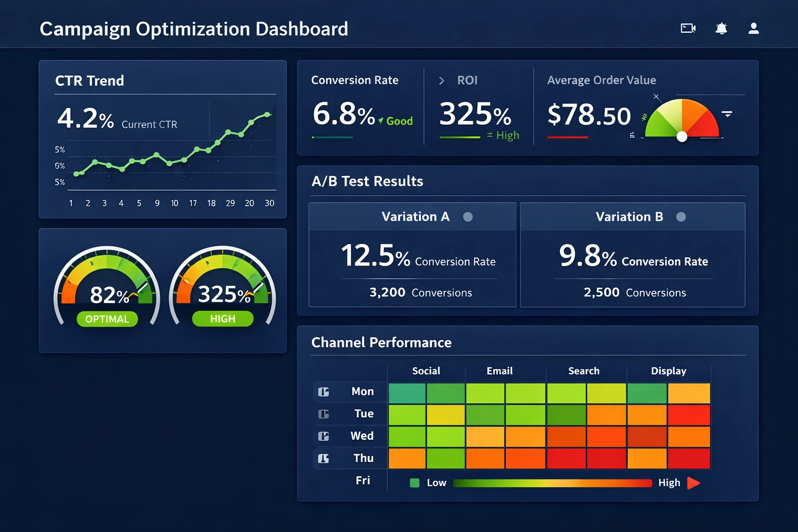Switch to the Variation B panel

(629, 217)
